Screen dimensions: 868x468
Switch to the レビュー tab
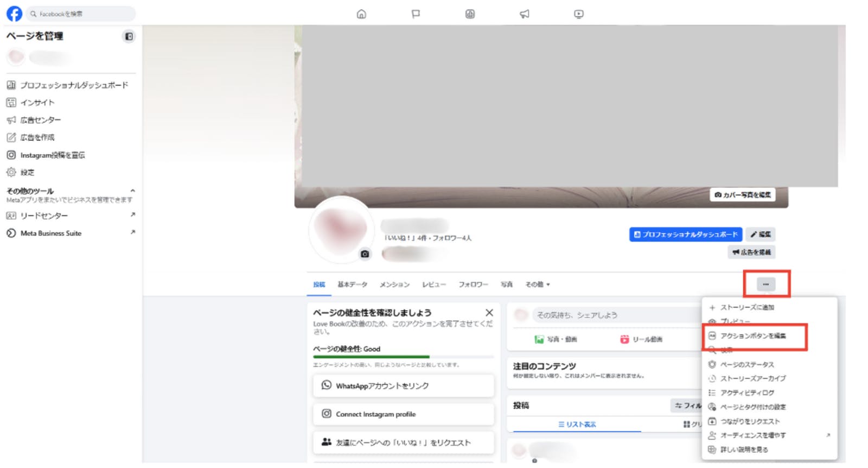tap(434, 284)
